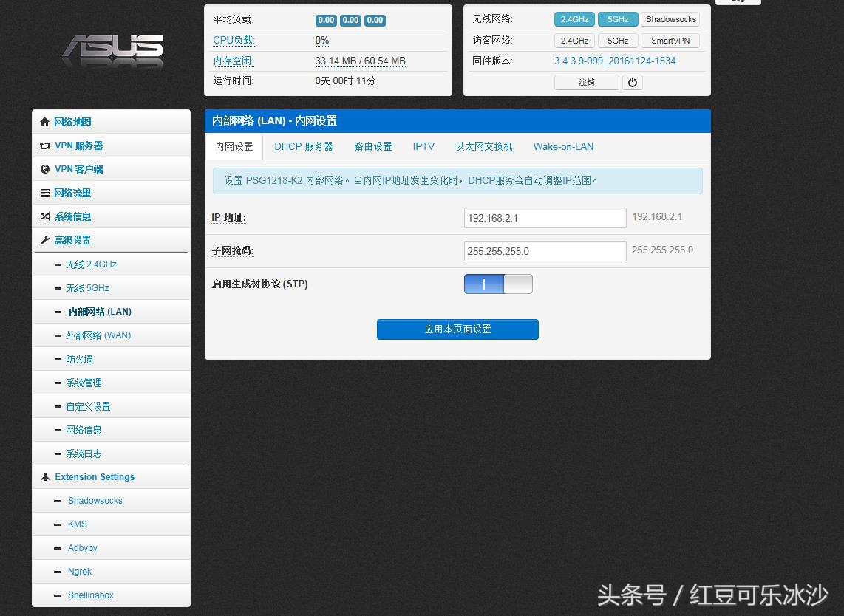This screenshot has height=616, width=844.
Task: Expand the 系统日志 entry
Action: click(84, 453)
